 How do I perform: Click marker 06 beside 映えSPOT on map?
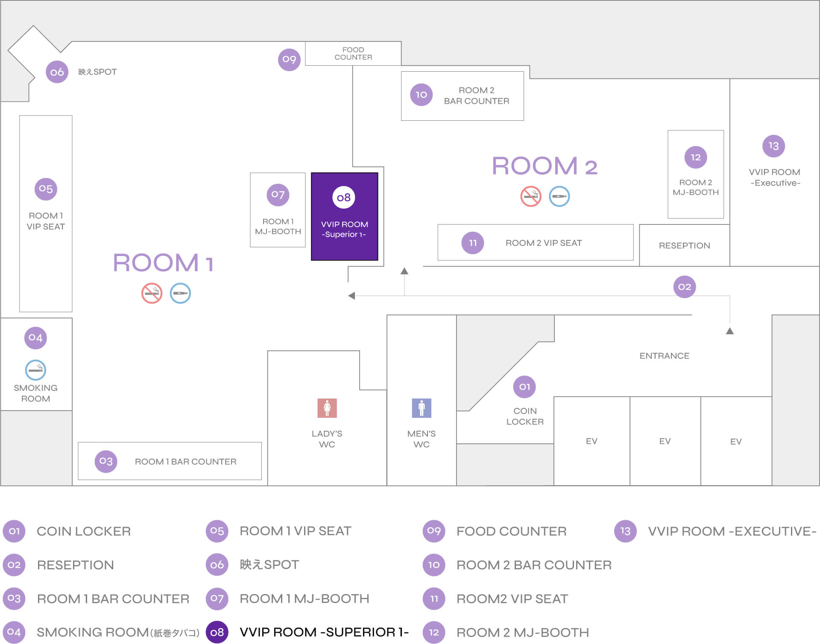point(57,72)
